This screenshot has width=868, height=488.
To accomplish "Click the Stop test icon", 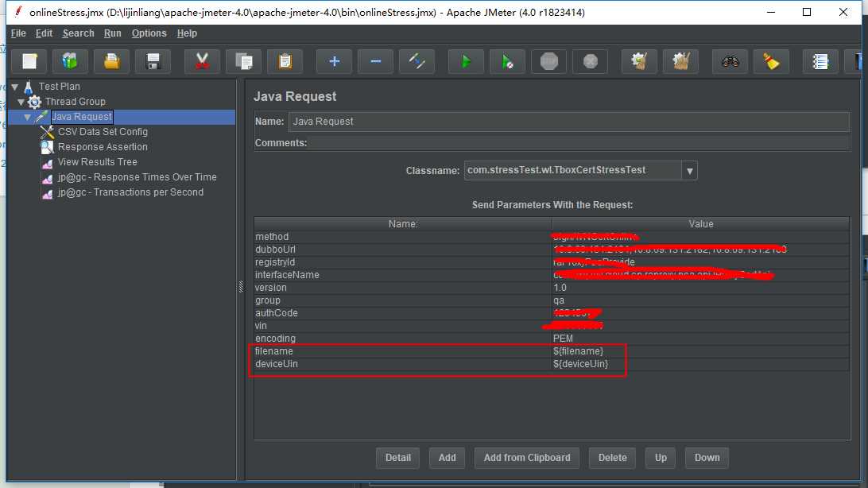I will tap(548, 61).
